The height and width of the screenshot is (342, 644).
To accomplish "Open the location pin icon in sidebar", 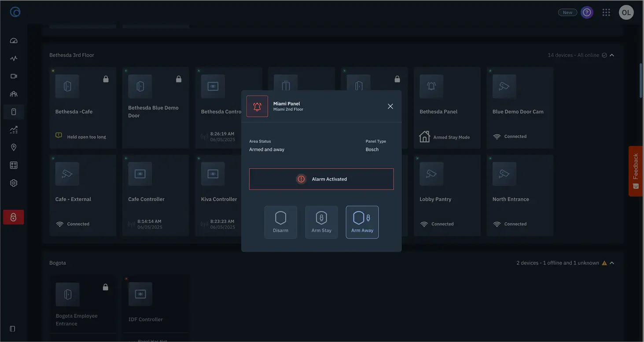I will click(x=14, y=147).
